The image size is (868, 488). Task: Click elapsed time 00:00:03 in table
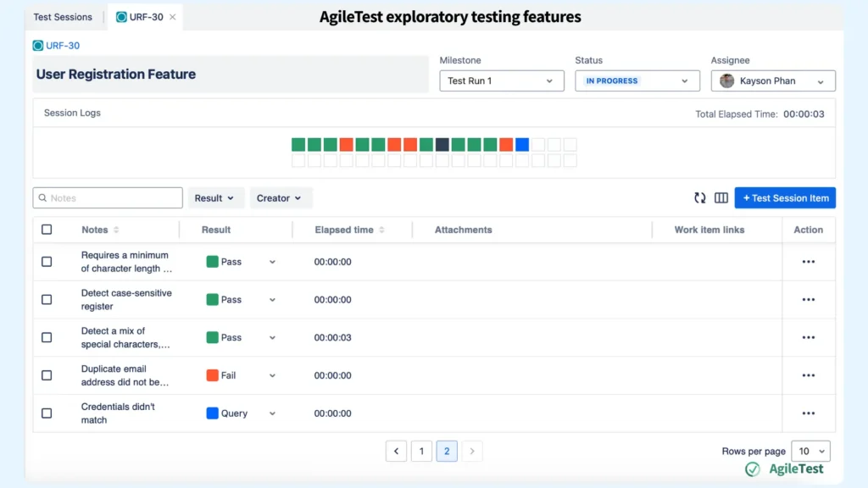point(332,337)
